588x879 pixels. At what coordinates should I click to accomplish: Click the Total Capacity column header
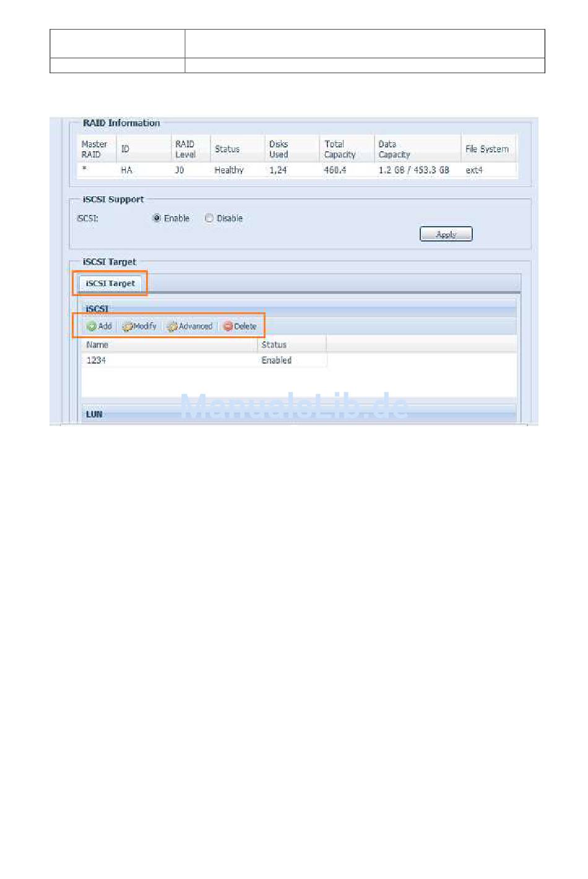tap(346, 149)
